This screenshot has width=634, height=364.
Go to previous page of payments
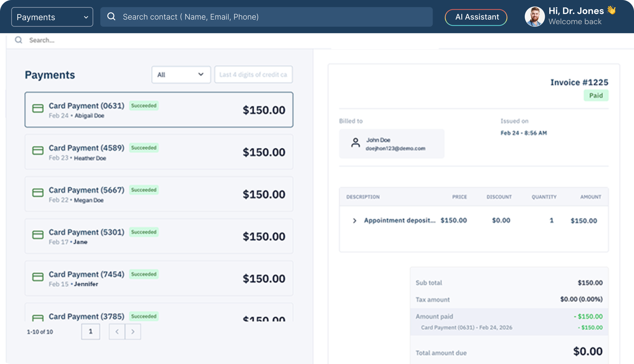pyautogui.click(x=117, y=332)
